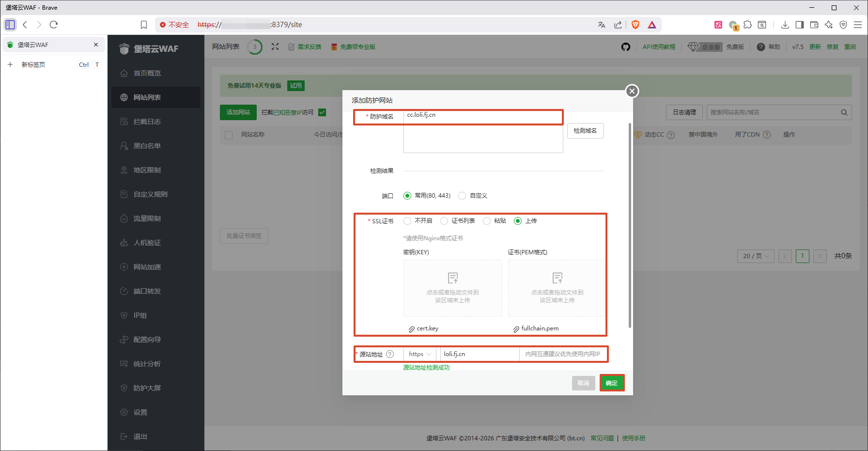868x451 pixels.
Task: Bookmark this page with the bookmark icon
Action: [x=144, y=25]
